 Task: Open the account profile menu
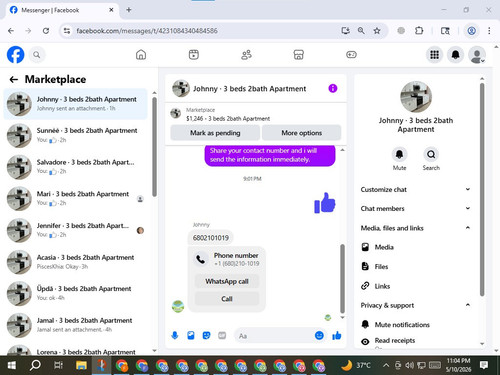click(477, 55)
